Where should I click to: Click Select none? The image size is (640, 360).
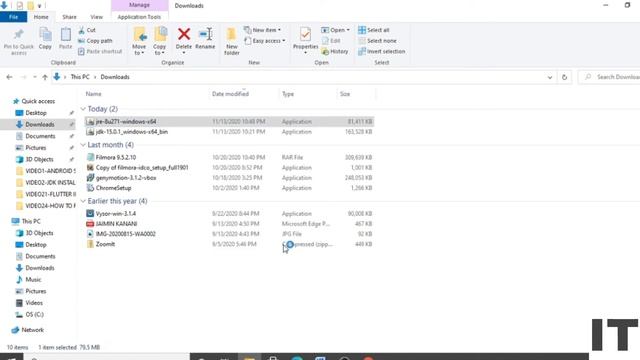tap(377, 41)
